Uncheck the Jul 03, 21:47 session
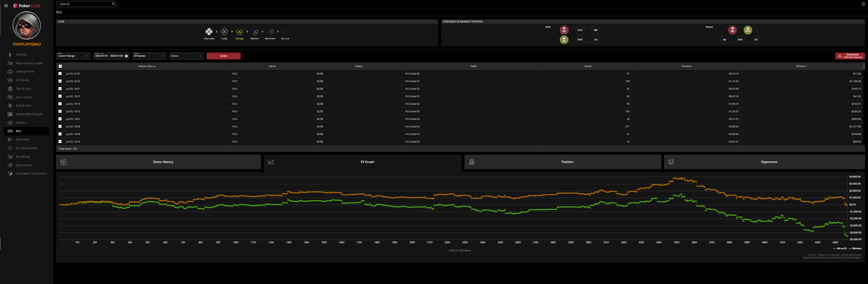This screenshot has height=284, width=868. (x=60, y=74)
